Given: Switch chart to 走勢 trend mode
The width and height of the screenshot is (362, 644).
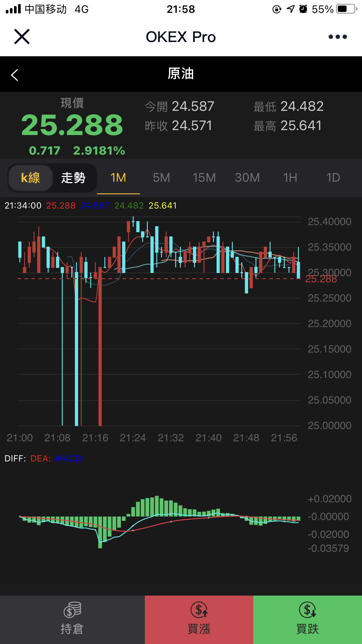Looking at the screenshot, I should [x=73, y=178].
